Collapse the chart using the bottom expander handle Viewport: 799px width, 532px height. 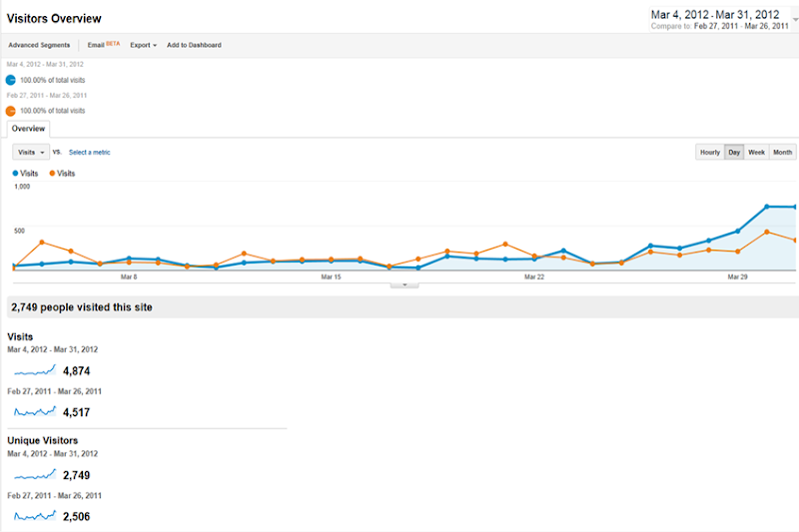(x=404, y=284)
